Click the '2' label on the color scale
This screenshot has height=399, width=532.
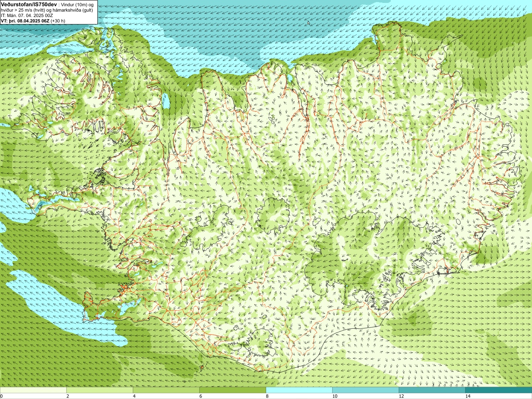tap(68, 396)
